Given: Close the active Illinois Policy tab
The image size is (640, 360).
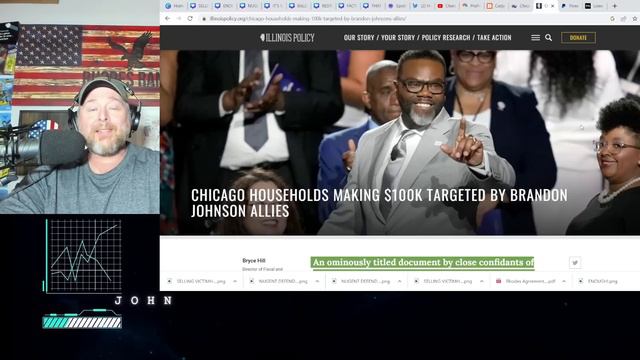Looking at the screenshot, I should [x=553, y=6].
